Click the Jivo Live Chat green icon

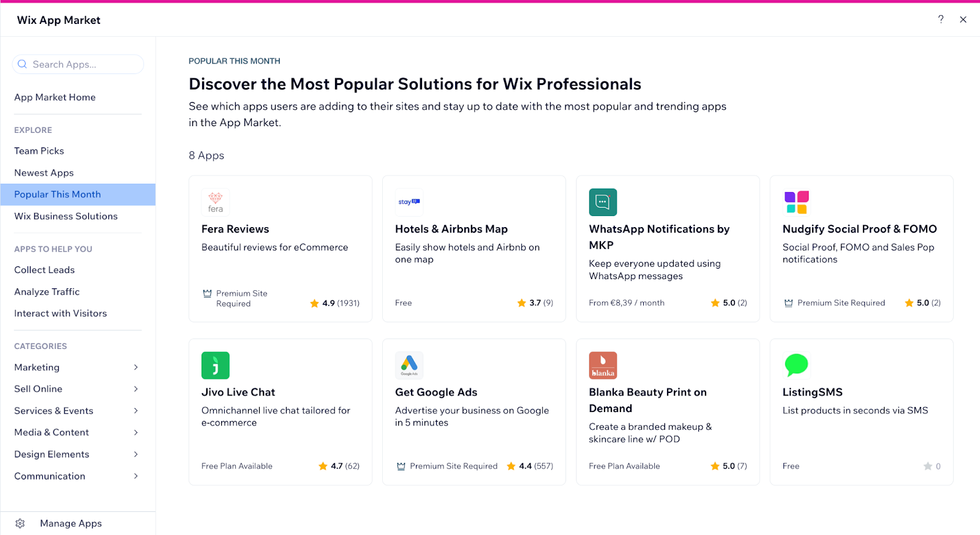click(x=216, y=365)
